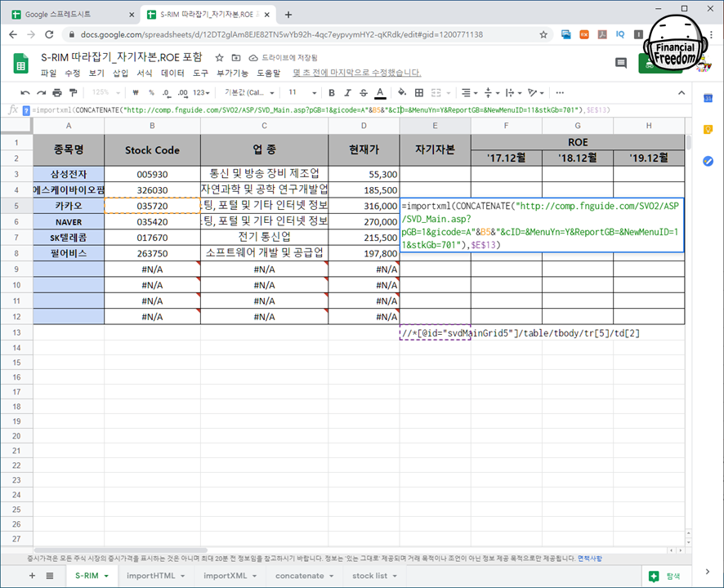Open the comments history icon
724x588 pixels.
pos(621,63)
